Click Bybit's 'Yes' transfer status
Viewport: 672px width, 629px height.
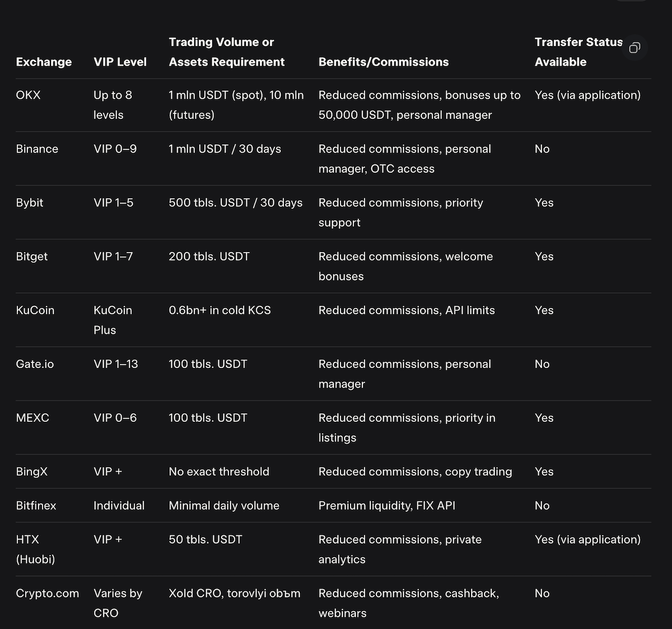click(x=544, y=203)
